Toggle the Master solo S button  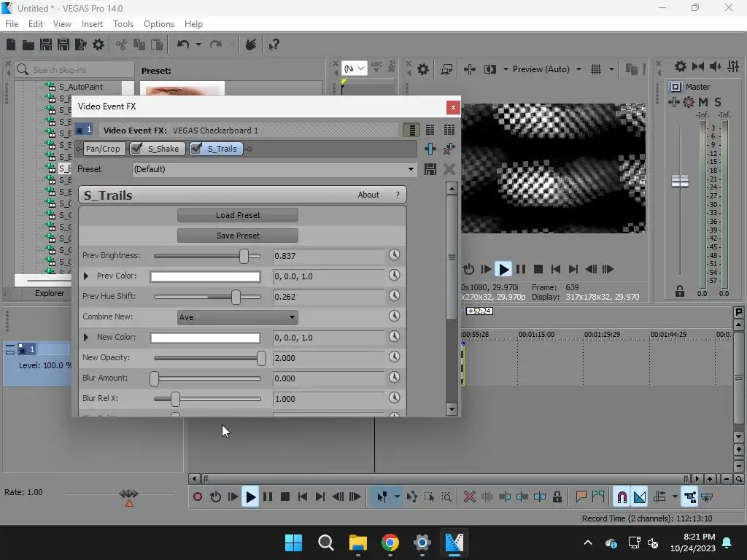tap(718, 102)
